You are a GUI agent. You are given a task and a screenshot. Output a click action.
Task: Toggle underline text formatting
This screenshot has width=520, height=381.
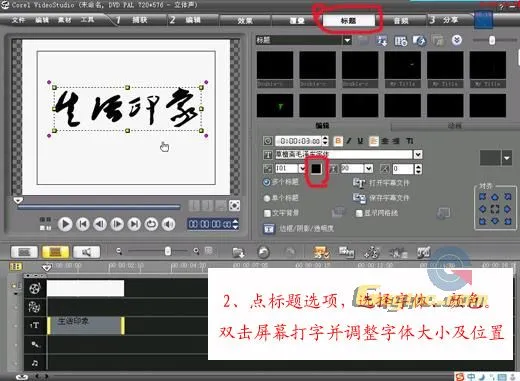tap(360, 141)
